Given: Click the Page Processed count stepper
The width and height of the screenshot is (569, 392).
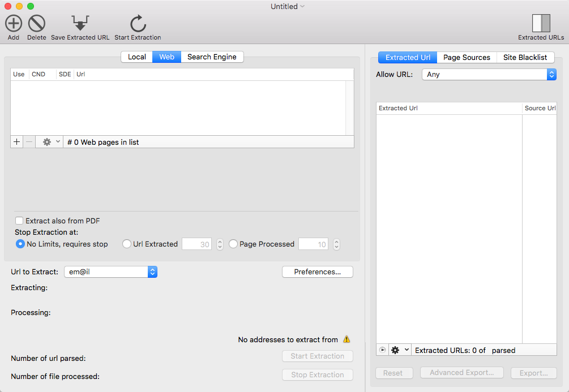Looking at the screenshot, I should [336, 244].
